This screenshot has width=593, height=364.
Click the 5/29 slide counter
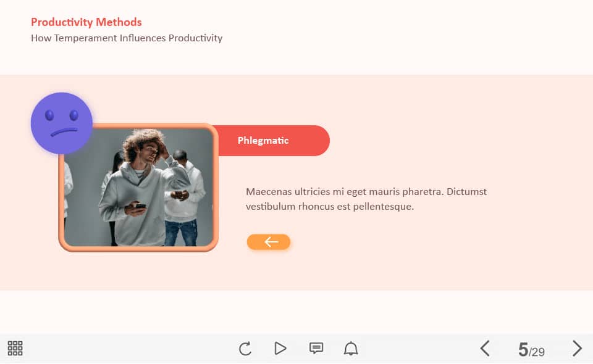(531, 350)
